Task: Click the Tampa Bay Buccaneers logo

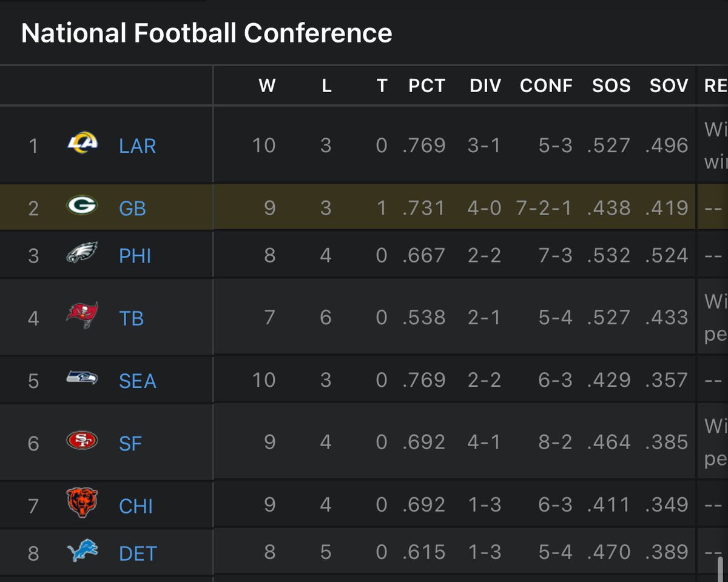Action: coord(82,315)
